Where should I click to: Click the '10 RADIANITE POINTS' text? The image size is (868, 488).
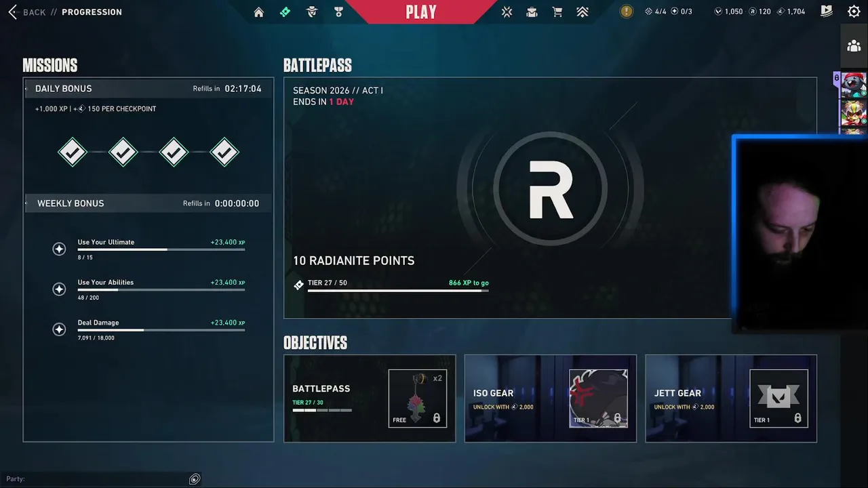tap(353, 261)
